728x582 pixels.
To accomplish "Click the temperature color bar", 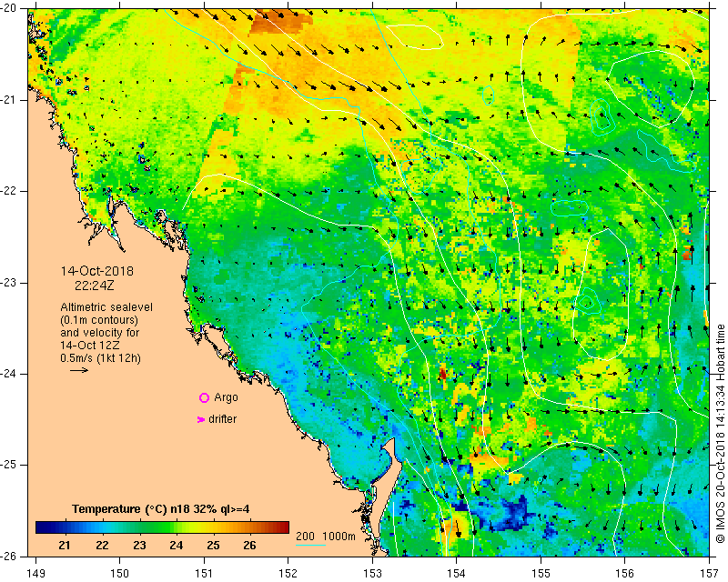I will [x=163, y=527].
